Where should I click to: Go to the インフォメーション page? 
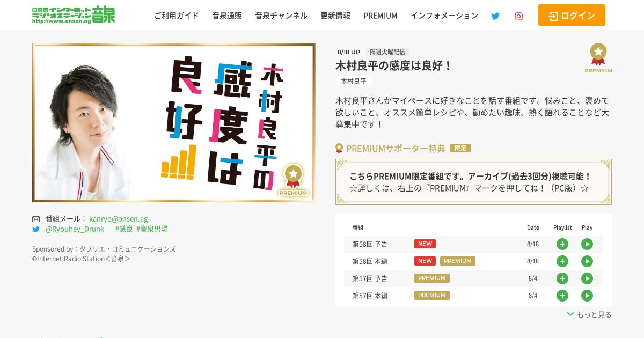click(444, 16)
